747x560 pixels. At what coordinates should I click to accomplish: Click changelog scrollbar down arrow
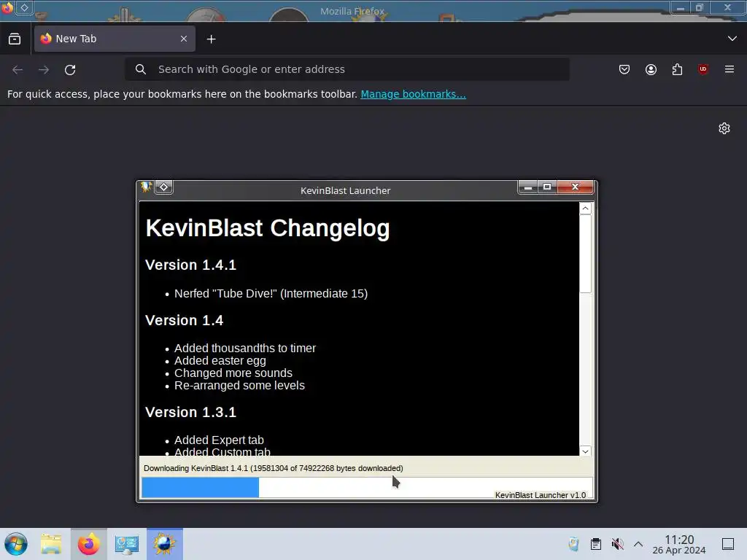[586, 451]
